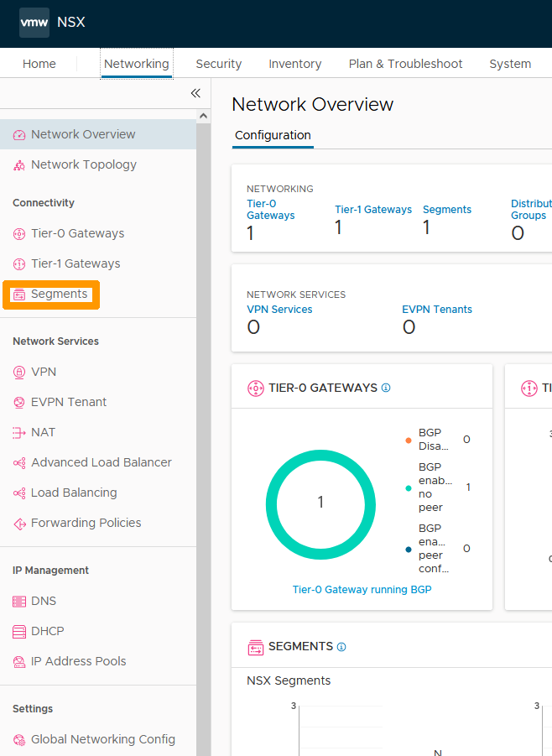The image size is (552, 756).
Task: Click the info icon beside SEGMENTS heading
Action: point(341,647)
